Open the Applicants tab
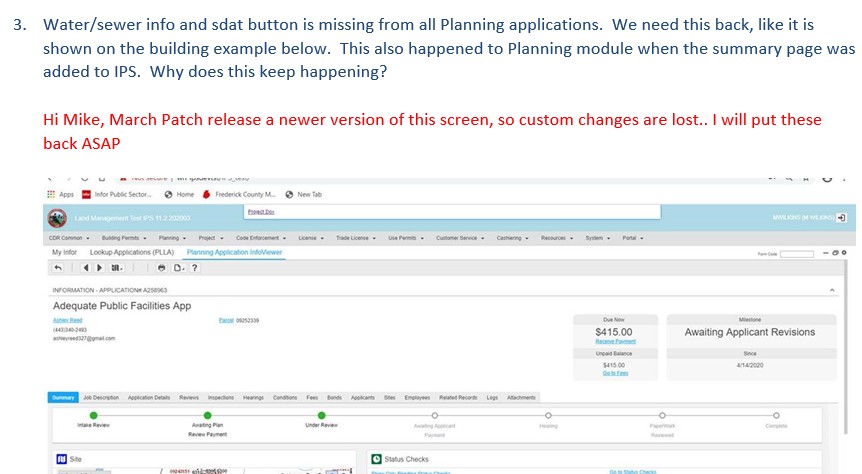The height and width of the screenshot is (474, 862). pos(363,398)
